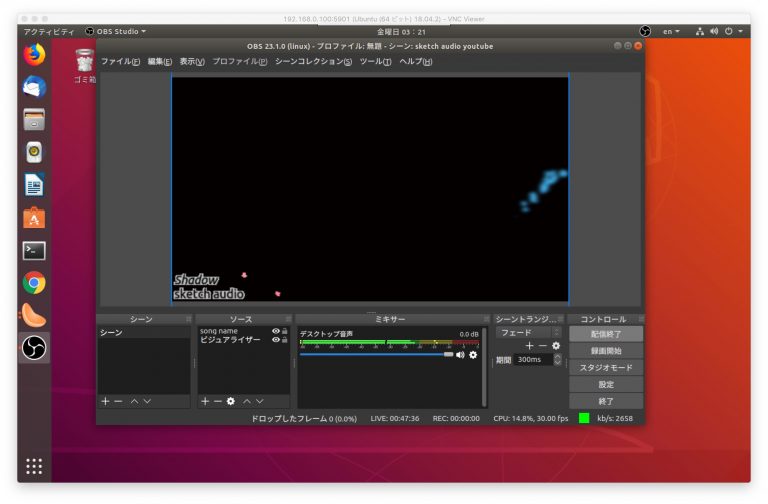768x504 pixels.
Task: Open the Files manager from the dock
Action: pyautogui.click(x=34, y=120)
